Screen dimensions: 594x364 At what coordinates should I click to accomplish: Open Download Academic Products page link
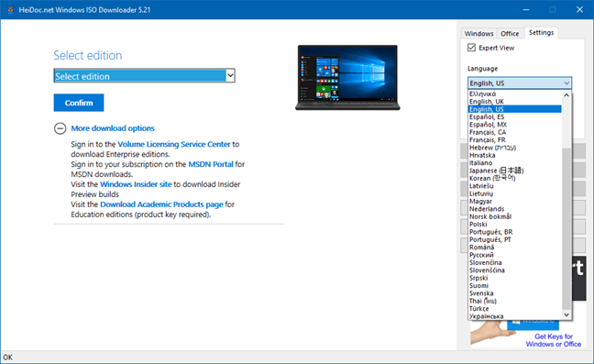point(161,204)
